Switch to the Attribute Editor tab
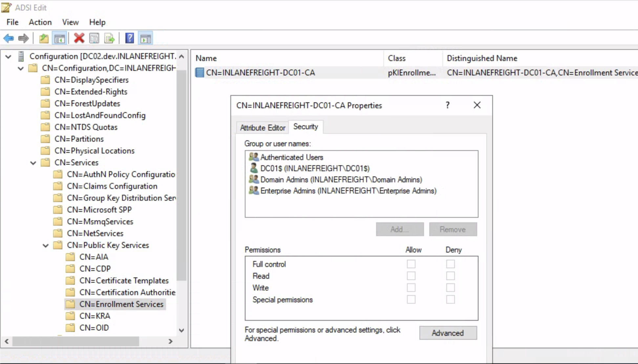Screen dimensions: 638x364 (263, 128)
